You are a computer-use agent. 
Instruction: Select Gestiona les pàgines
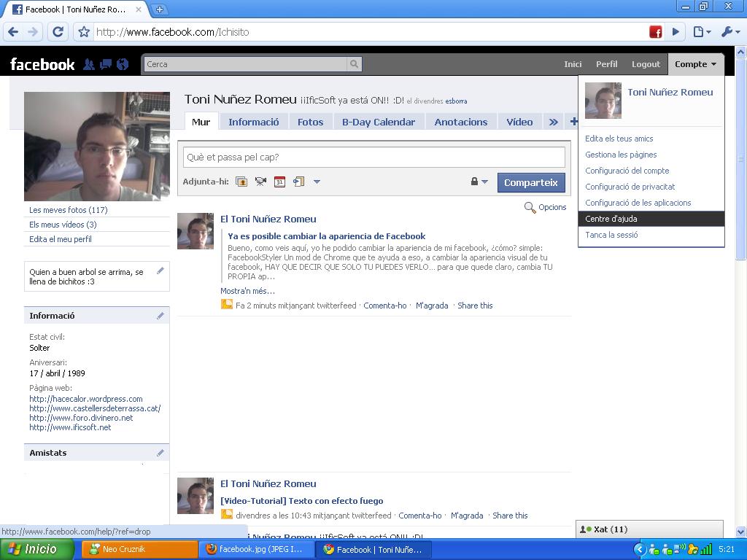(621, 155)
